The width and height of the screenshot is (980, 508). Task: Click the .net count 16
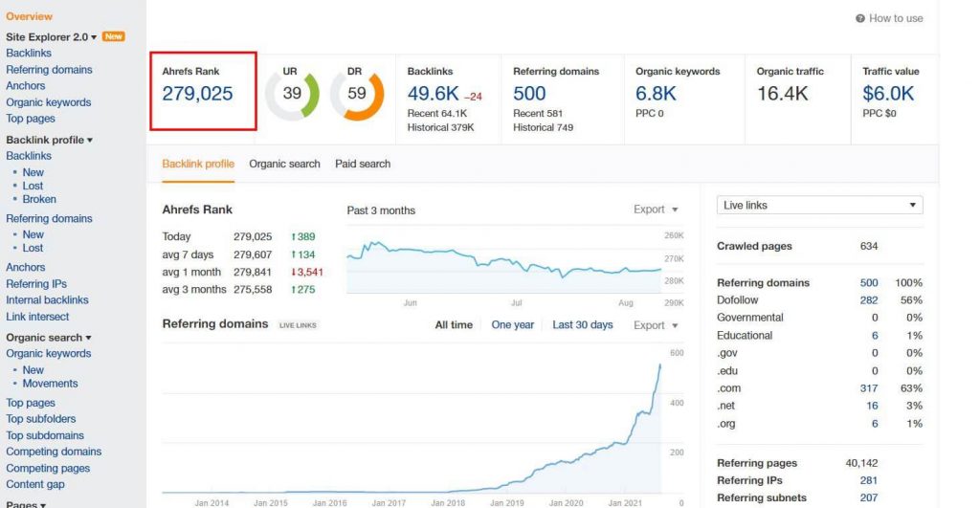pyautogui.click(x=872, y=406)
